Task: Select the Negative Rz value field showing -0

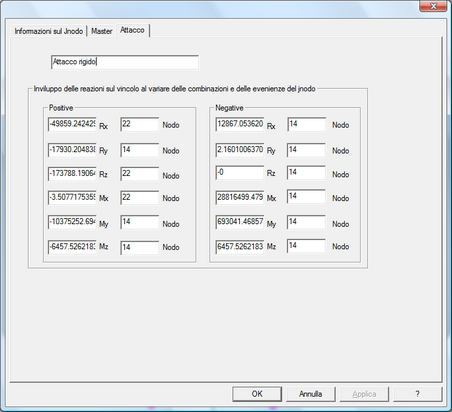Action: pos(240,172)
